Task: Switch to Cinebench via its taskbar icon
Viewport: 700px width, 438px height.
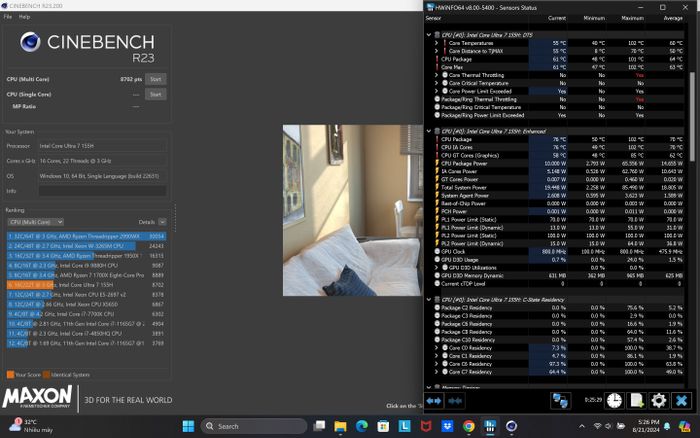Action: (x=512, y=426)
